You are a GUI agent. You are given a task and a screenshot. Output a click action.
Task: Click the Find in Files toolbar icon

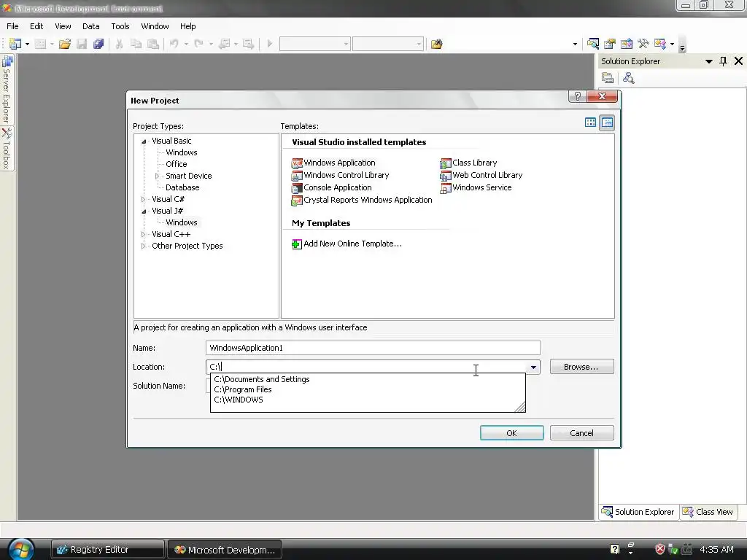(x=436, y=44)
